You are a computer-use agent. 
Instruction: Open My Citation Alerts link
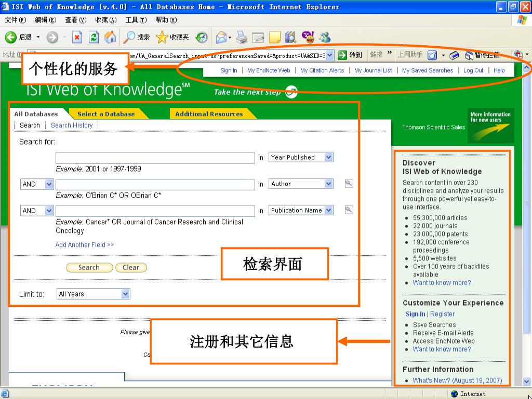[x=322, y=70]
